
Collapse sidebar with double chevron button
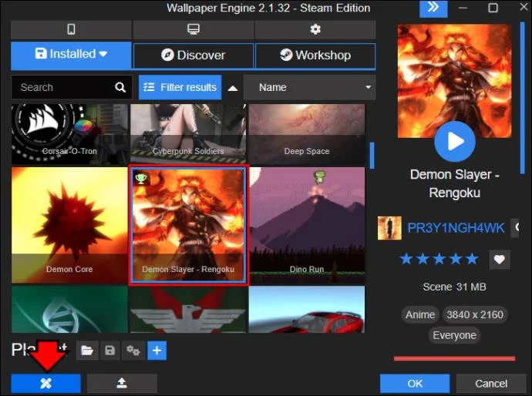[x=433, y=8]
